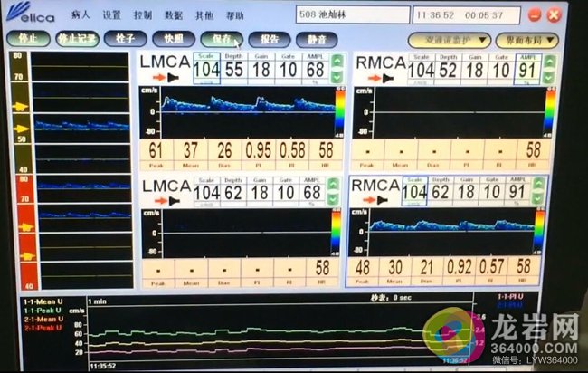588x373 pixels.
Task: Open the 界面布局 layout dropdown
Action: pos(527,40)
